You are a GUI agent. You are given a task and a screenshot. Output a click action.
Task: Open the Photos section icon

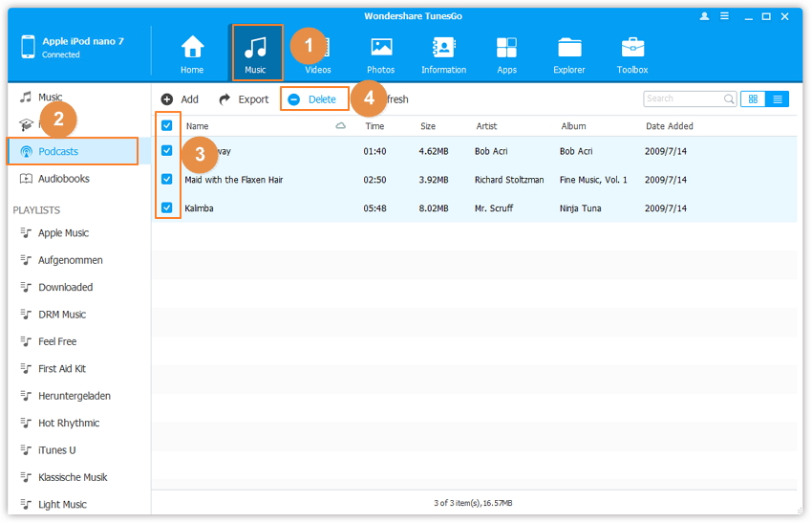pos(381,48)
